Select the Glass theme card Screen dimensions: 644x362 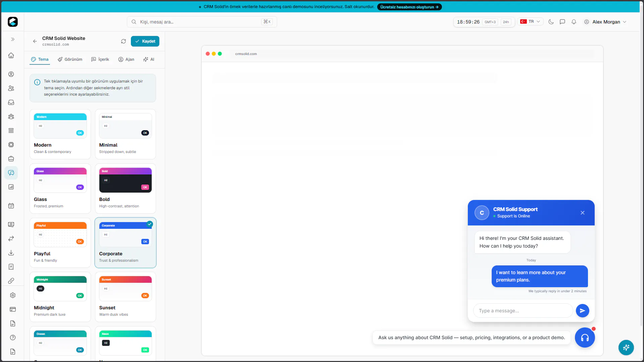[60, 189]
